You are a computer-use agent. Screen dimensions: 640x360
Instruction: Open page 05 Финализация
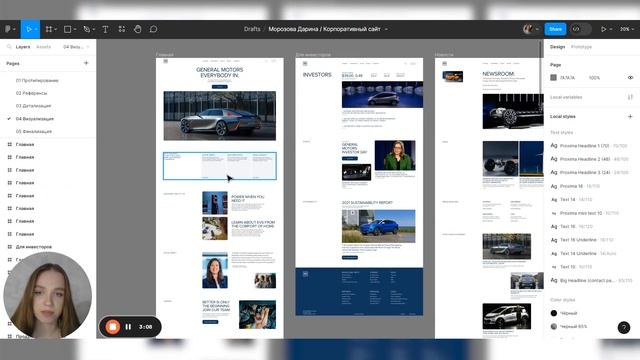point(34,131)
